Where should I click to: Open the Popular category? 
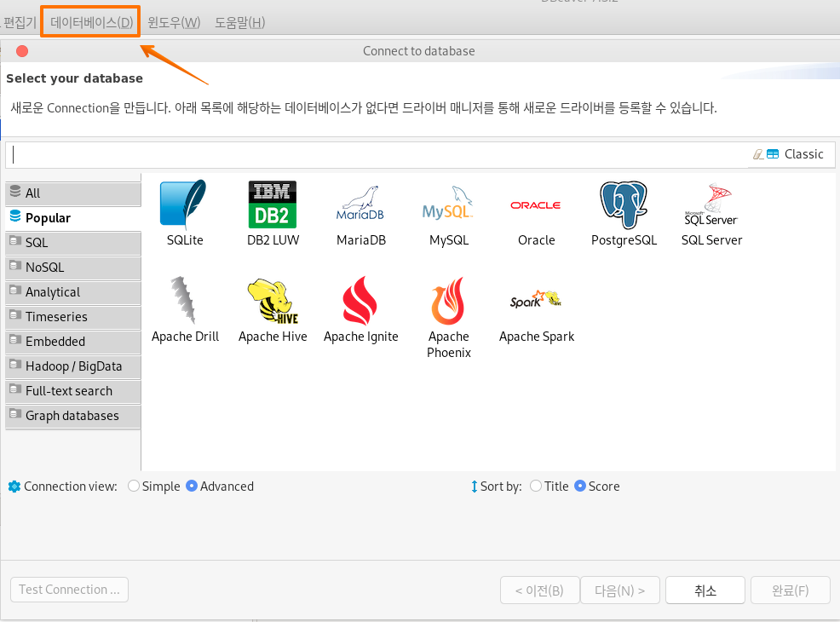(x=73, y=218)
